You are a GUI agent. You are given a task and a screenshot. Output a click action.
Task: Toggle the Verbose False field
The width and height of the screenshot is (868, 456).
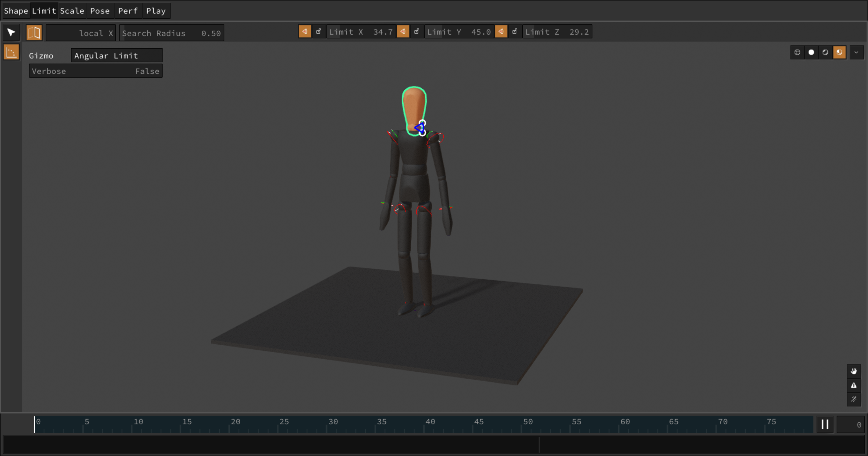[96, 71]
